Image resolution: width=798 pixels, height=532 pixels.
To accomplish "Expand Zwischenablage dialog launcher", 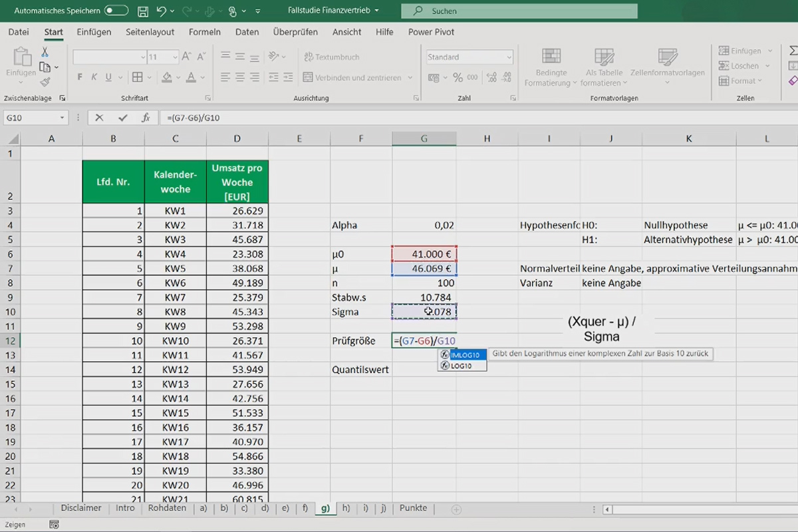I will [63, 98].
